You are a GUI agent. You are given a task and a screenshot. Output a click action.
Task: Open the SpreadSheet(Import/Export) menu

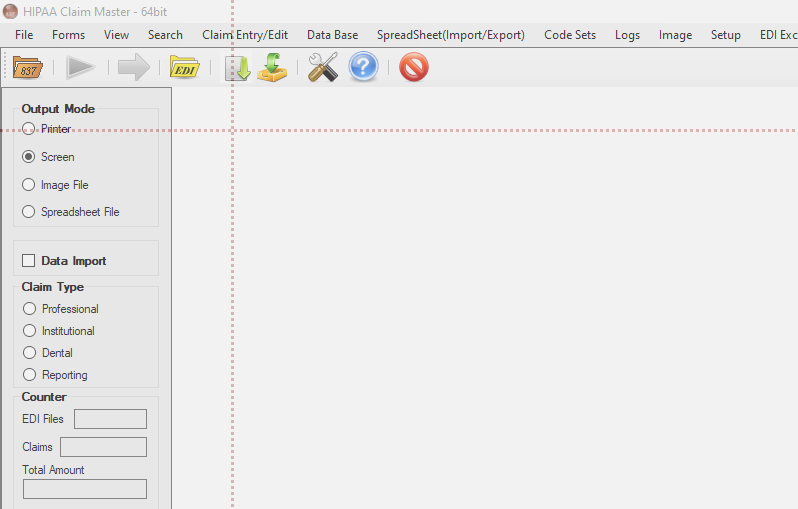click(451, 35)
